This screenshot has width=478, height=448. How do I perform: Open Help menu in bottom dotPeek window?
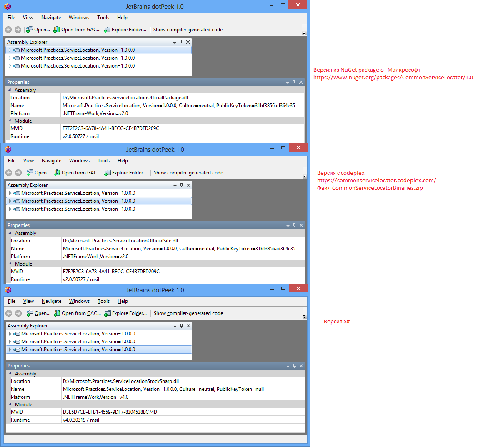pos(123,301)
